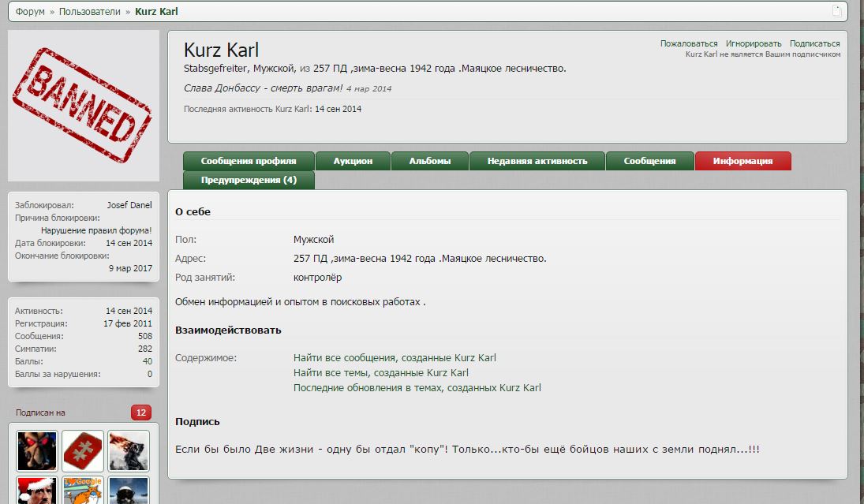Click the Последняя активность 14 сен 2014 text
This screenshot has width=864, height=504.
tap(272, 109)
